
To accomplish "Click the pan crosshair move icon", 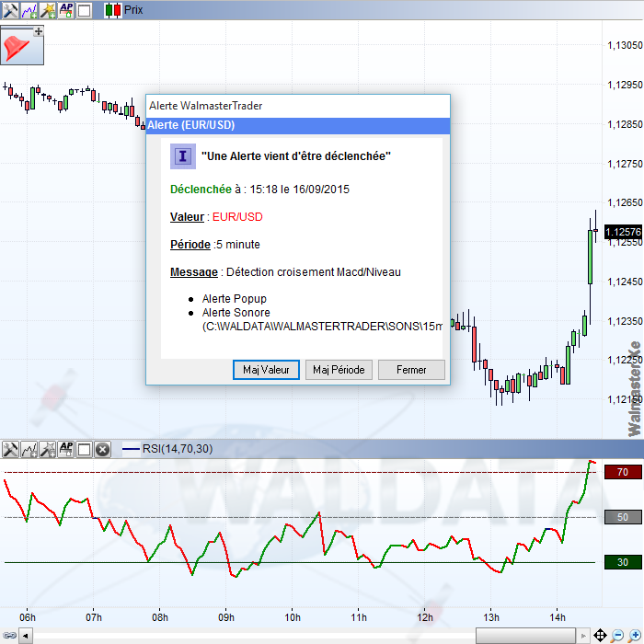I will tap(600, 636).
